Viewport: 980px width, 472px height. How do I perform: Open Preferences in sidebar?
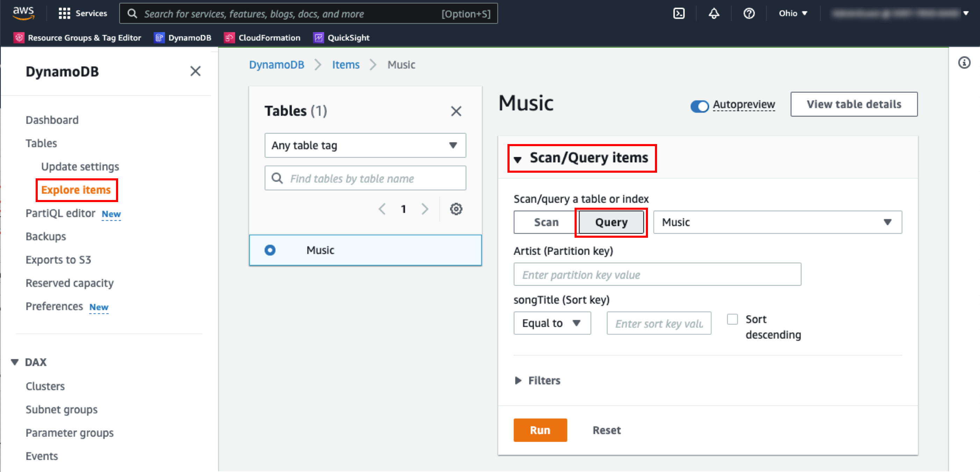pos(54,306)
